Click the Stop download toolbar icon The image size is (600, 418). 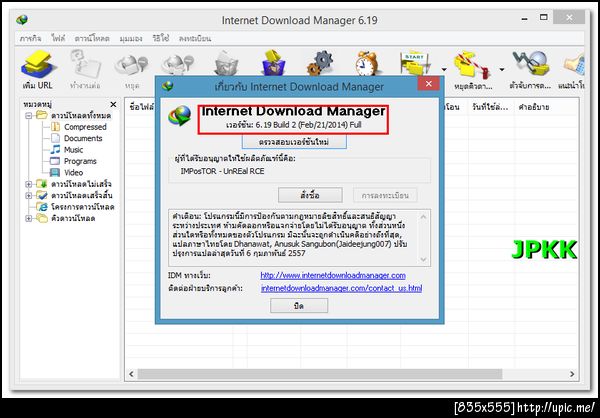tap(132, 64)
